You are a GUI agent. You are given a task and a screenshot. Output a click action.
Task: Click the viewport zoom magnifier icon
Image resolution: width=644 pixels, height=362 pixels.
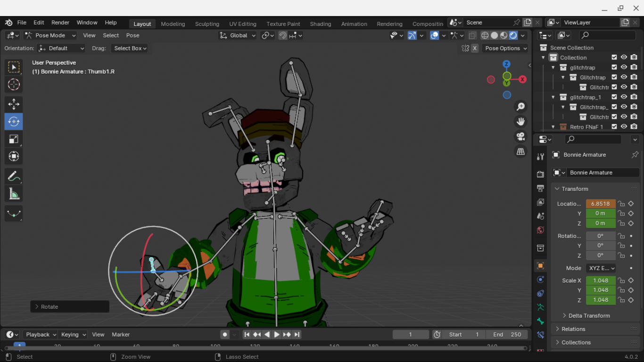[x=520, y=107]
